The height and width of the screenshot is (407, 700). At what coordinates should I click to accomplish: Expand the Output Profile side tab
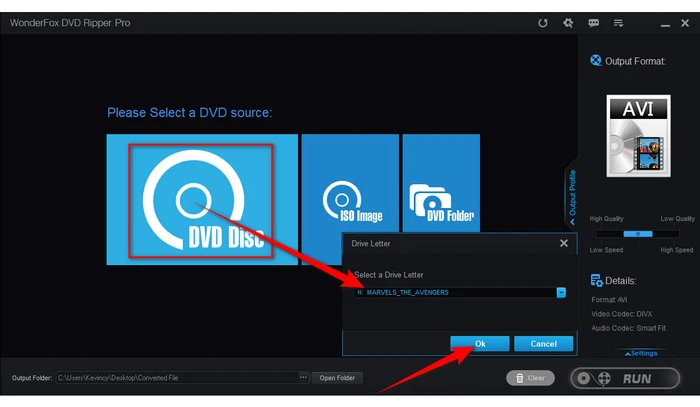click(x=572, y=196)
